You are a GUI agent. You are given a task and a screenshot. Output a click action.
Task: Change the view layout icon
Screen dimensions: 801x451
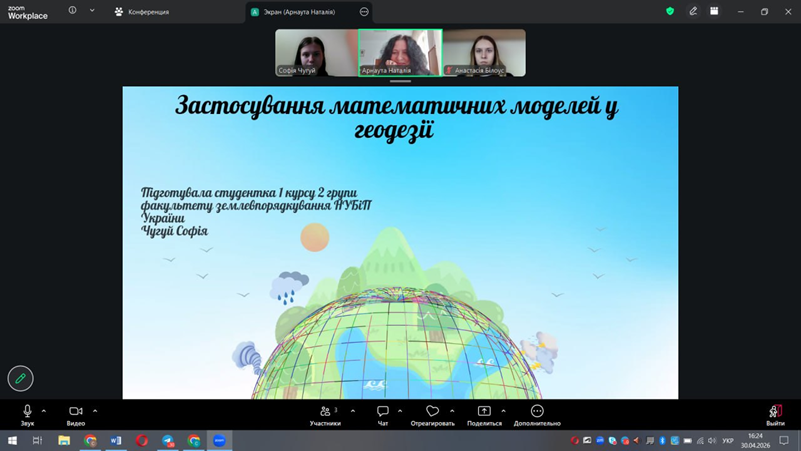[x=714, y=11]
